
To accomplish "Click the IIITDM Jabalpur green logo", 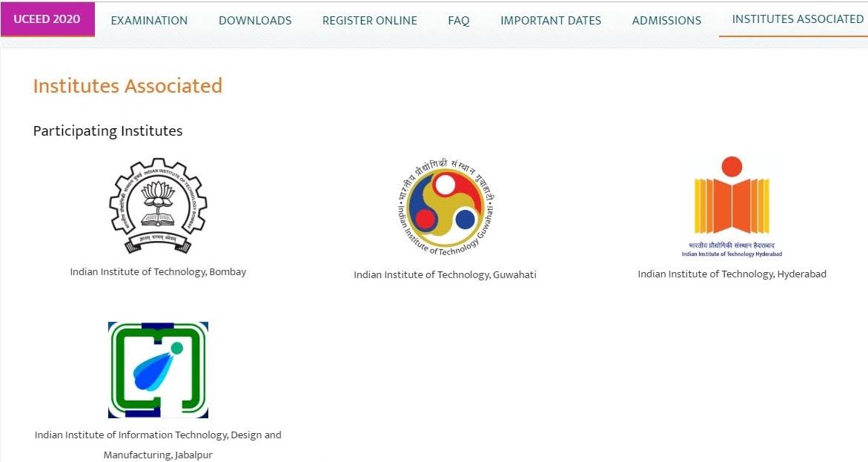I will 159,369.
